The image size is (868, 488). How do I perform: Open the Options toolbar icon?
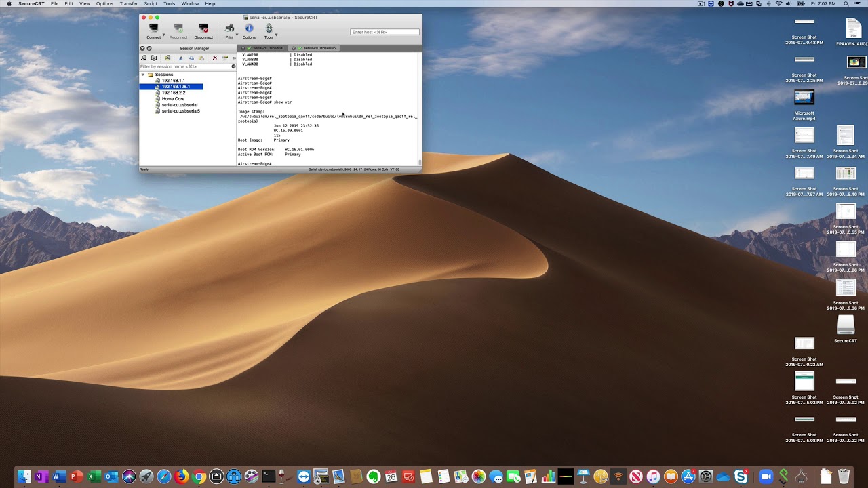(x=249, y=31)
